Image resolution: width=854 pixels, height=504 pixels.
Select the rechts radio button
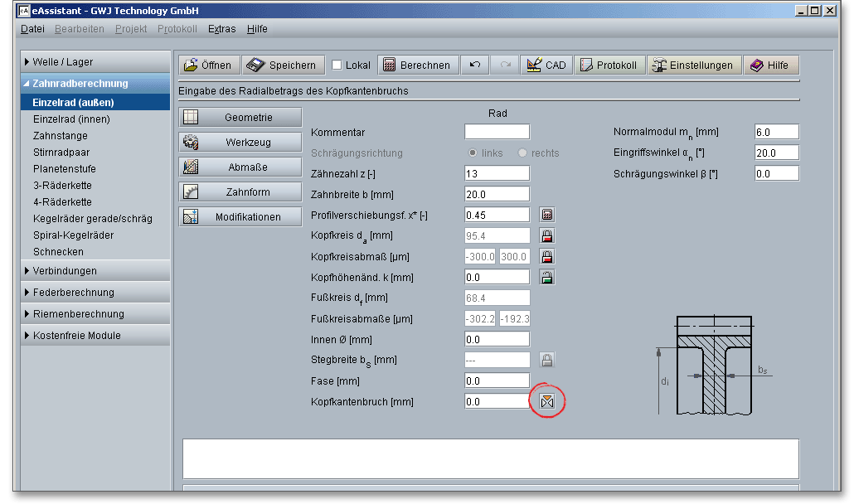click(522, 153)
